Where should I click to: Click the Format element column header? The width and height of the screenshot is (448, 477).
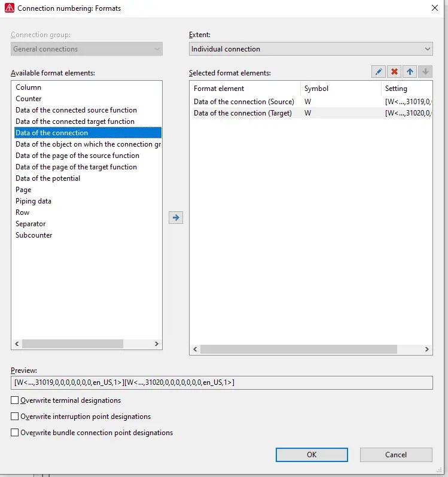click(x=246, y=89)
